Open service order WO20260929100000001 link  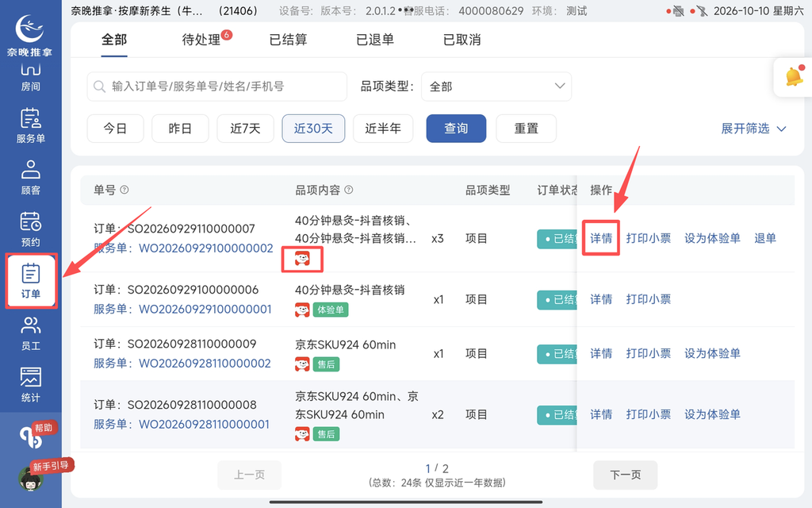(x=205, y=310)
